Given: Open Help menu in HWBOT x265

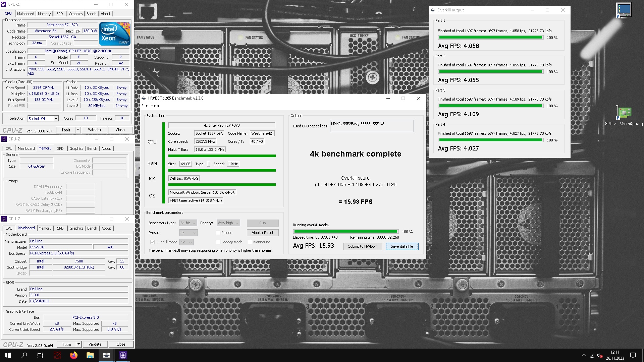Looking at the screenshot, I should point(155,106).
